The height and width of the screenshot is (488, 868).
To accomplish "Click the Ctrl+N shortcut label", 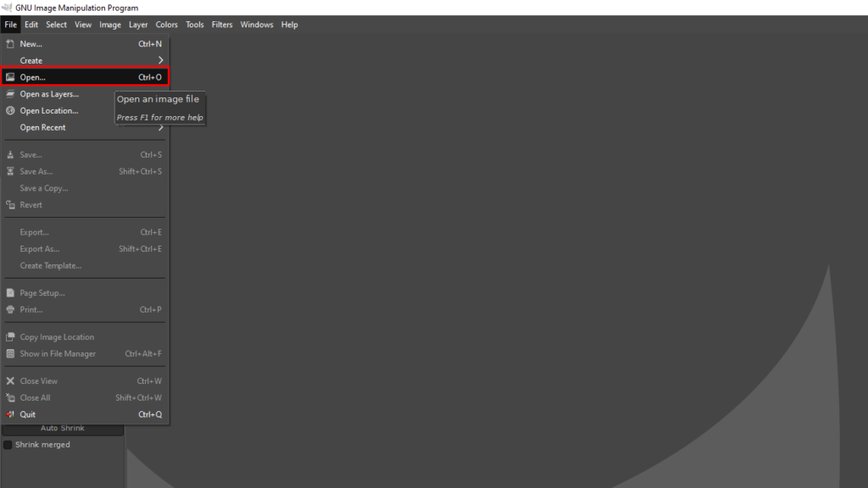I will pyautogui.click(x=150, y=44).
